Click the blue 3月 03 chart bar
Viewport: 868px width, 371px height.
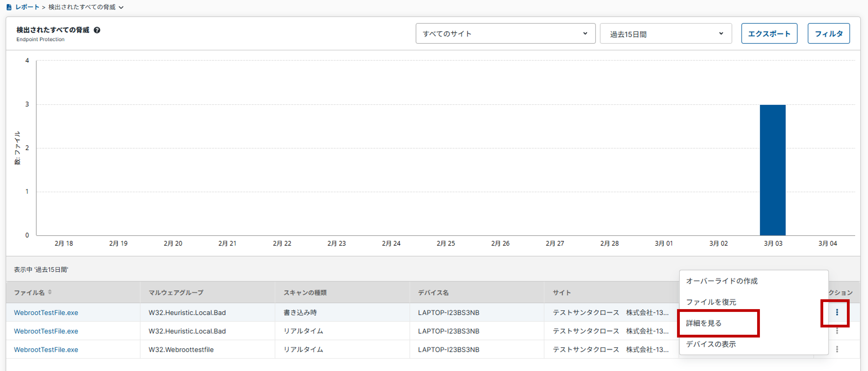click(x=772, y=170)
